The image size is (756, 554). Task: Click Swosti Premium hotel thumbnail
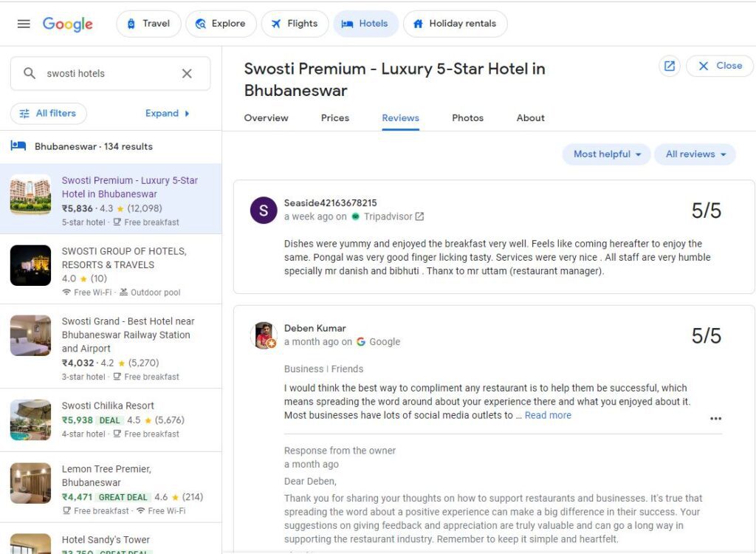tap(30, 194)
